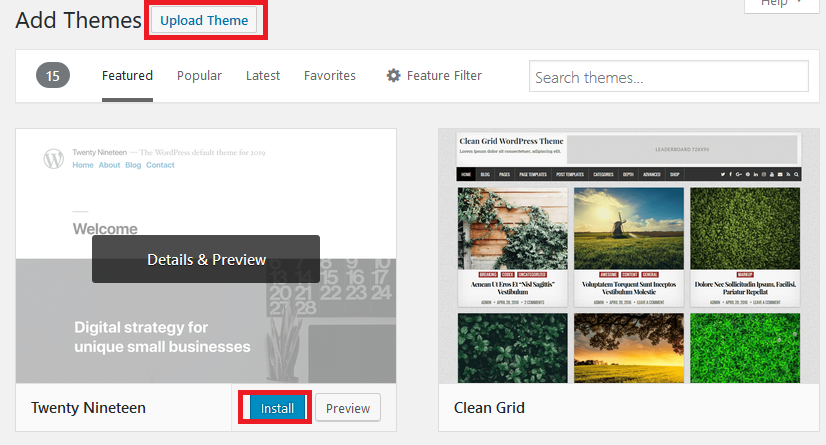This screenshot has width=826, height=445.
Task: Click the theme count badge 15
Action: [x=53, y=75]
